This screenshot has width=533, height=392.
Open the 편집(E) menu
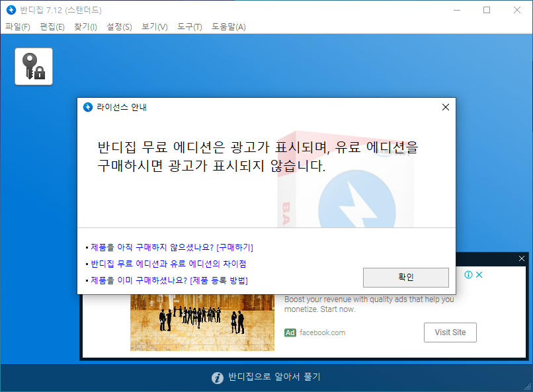52,26
